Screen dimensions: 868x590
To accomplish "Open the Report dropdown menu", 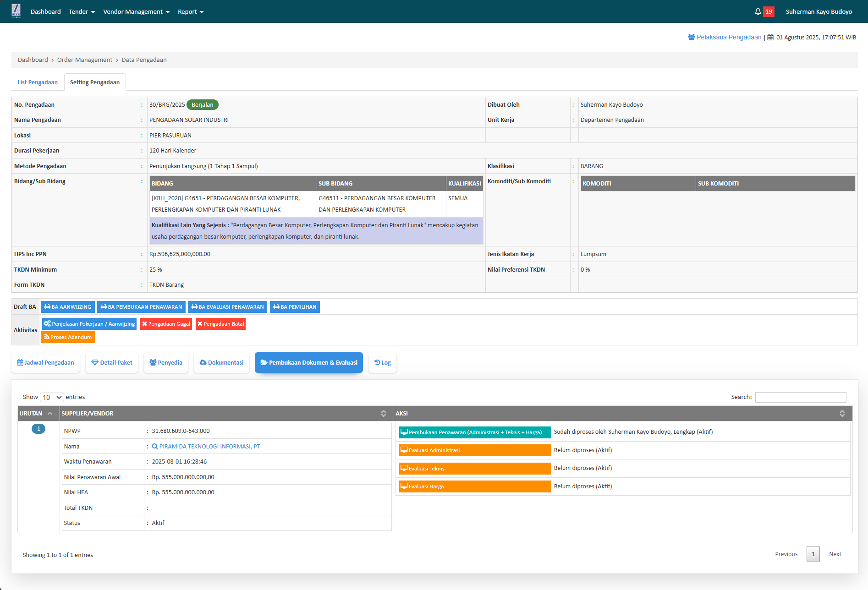I will coord(190,11).
